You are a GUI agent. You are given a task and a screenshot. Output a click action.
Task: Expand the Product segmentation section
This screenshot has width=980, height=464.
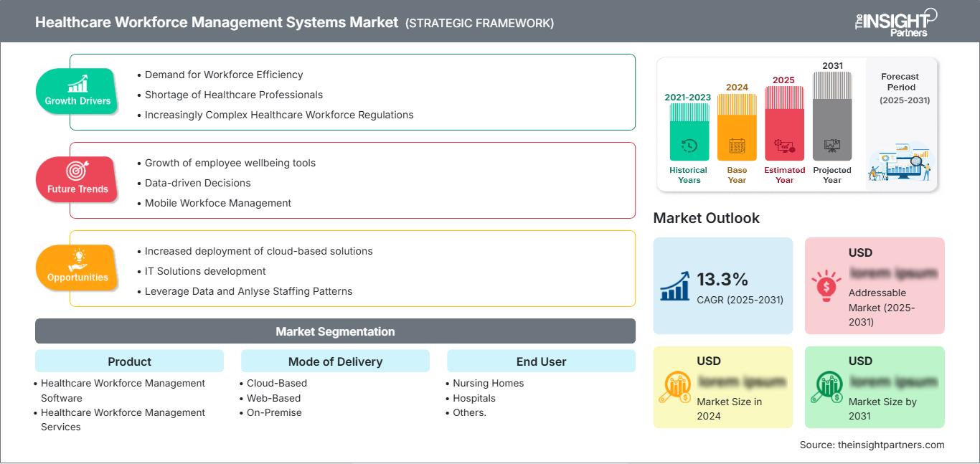[129, 361]
